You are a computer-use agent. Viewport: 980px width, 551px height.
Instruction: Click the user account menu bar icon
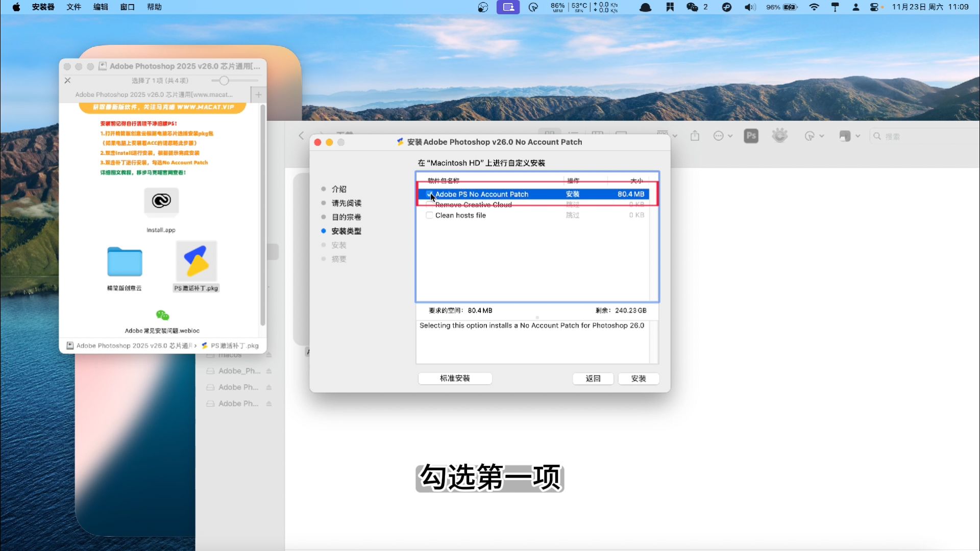coord(856,7)
